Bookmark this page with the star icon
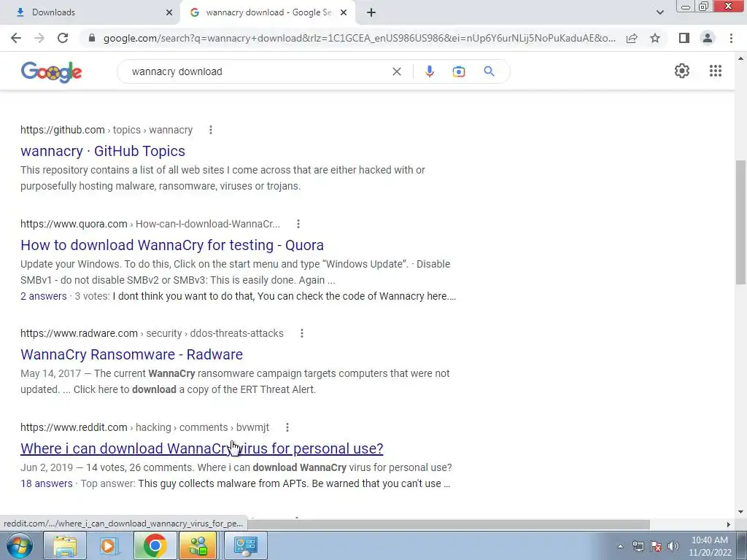This screenshot has width=747, height=560. click(x=655, y=38)
